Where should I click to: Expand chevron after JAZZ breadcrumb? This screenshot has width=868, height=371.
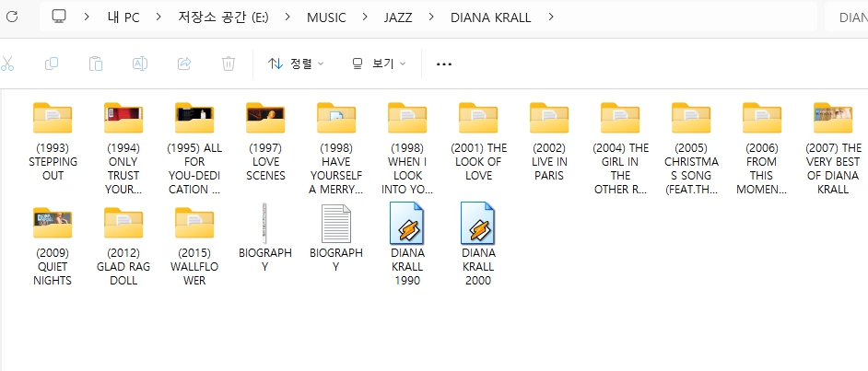click(431, 17)
